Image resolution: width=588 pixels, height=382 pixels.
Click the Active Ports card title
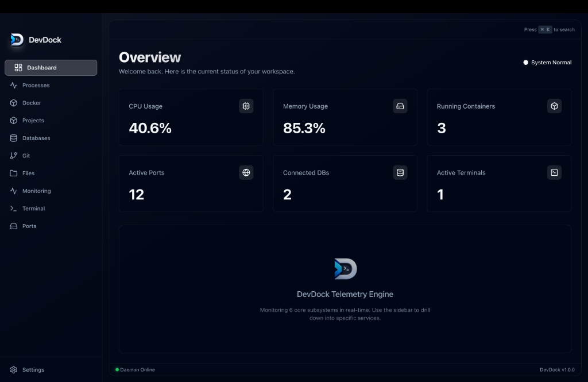coord(146,172)
